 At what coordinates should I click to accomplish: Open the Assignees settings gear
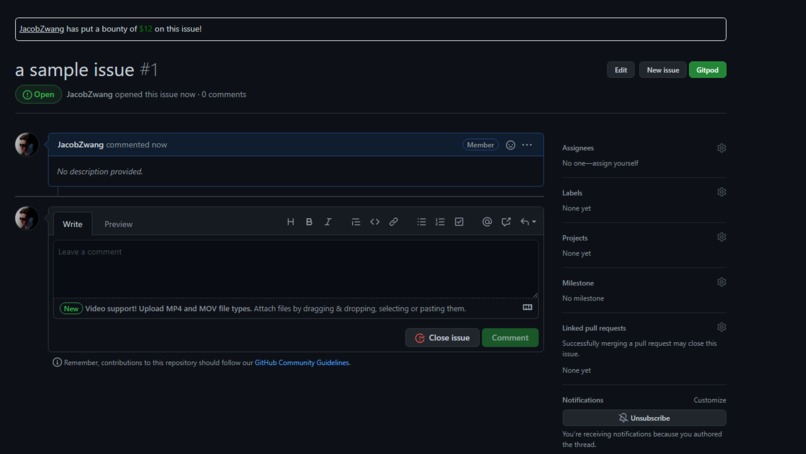click(722, 148)
